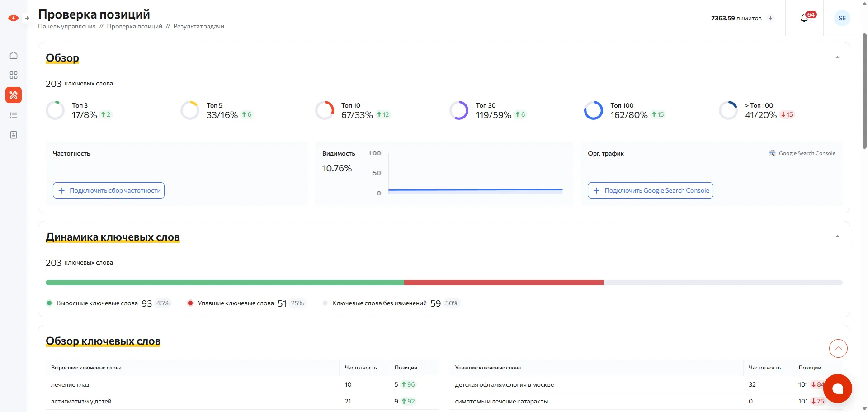Open the home icon in sidebar

(14, 55)
